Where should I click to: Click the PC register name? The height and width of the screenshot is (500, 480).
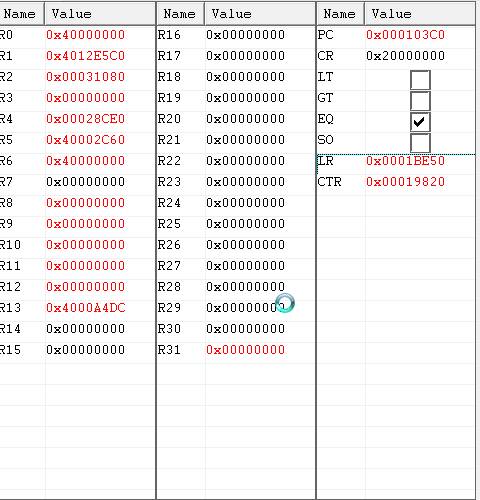[325, 35]
